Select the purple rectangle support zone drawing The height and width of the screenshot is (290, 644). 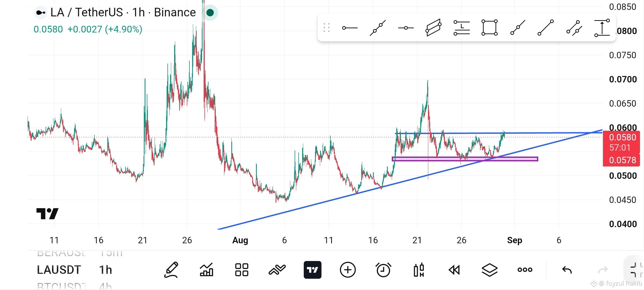(x=465, y=159)
